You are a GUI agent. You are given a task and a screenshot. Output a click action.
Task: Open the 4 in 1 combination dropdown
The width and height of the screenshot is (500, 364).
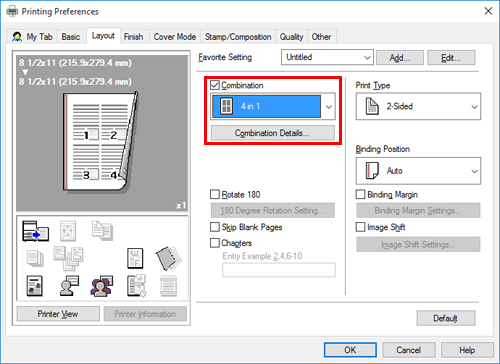[273, 107]
